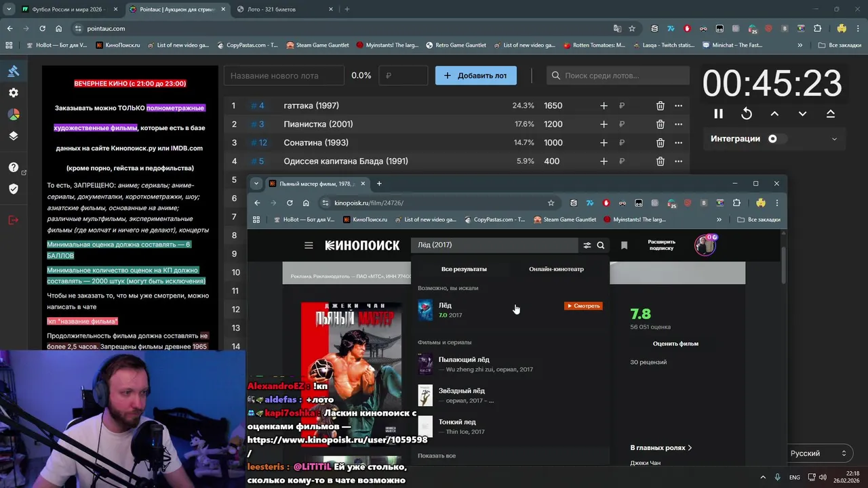The height and width of the screenshot is (488, 868).
Task: Increase timer with up chevron
Action: 774,114
